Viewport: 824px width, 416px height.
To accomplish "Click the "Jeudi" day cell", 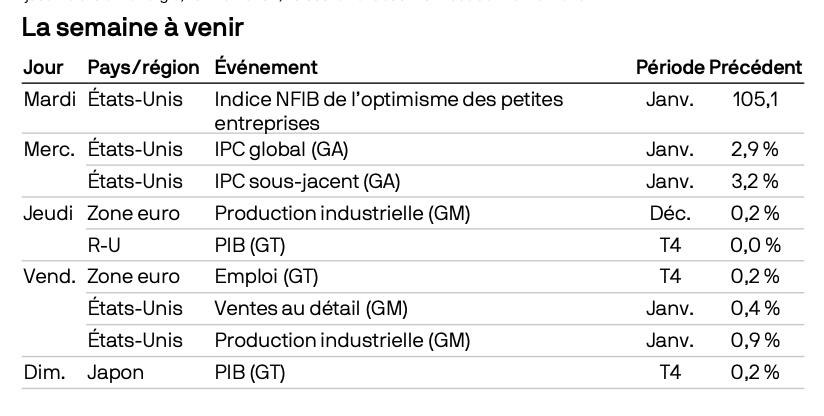I will pos(46,213).
